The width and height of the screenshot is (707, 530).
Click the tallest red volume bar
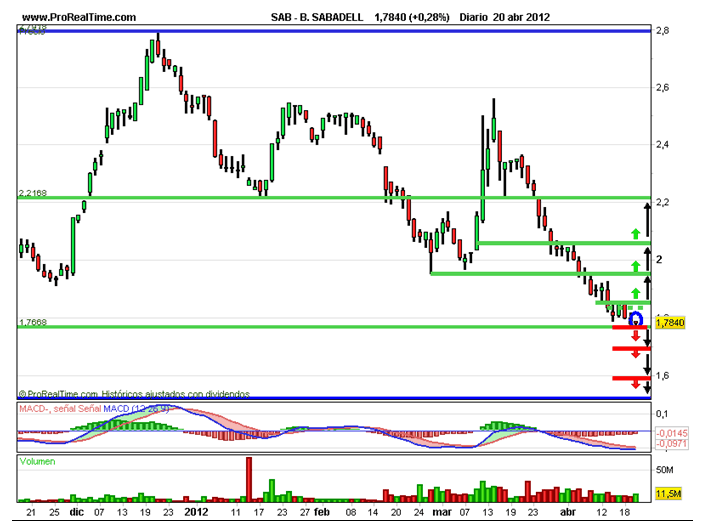coord(249,479)
